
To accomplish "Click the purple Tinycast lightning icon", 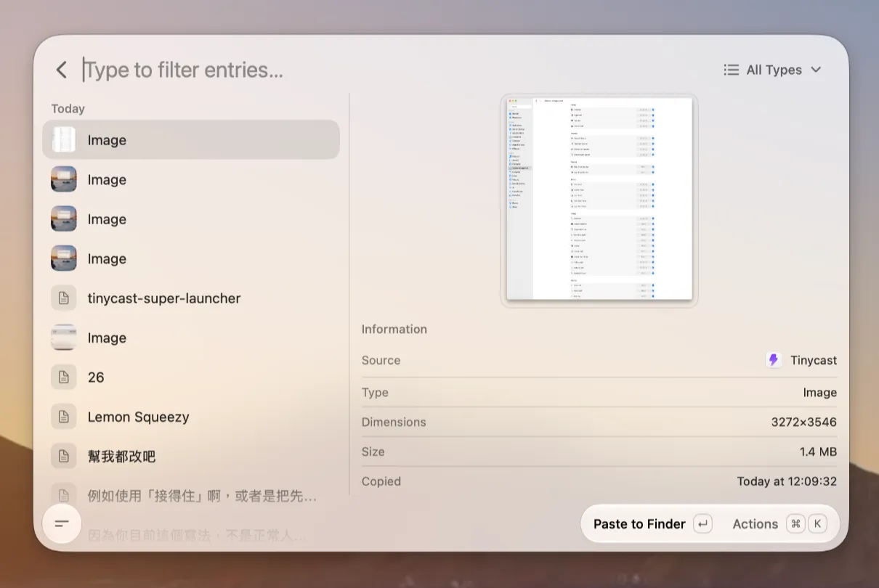I will (774, 360).
